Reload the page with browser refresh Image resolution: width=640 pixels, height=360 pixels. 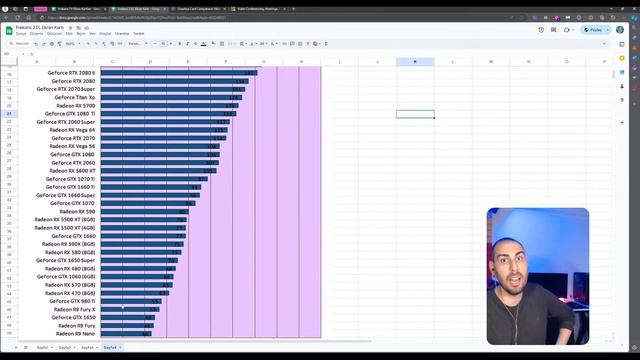18,18
